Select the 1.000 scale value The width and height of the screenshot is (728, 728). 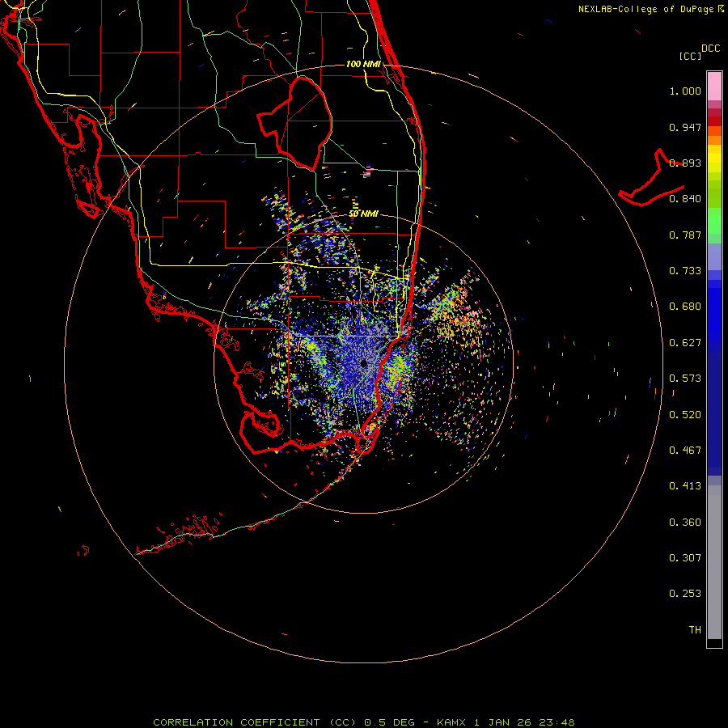(x=685, y=91)
